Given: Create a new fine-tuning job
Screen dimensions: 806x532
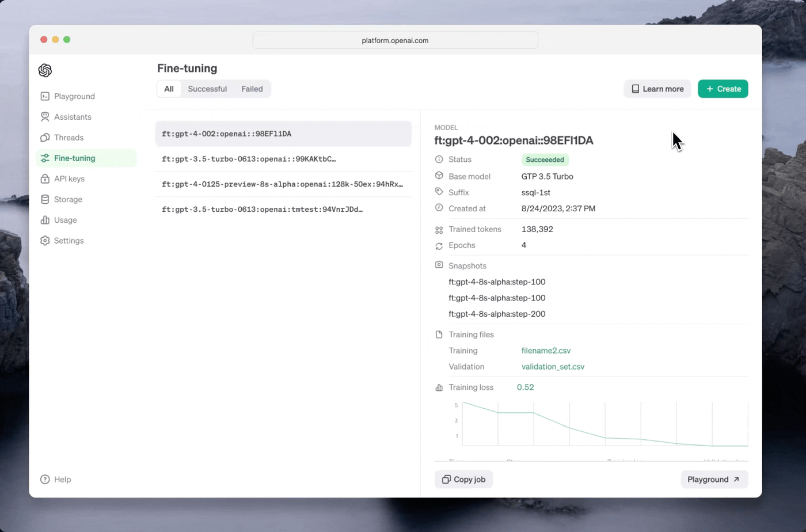Looking at the screenshot, I should point(723,89).
